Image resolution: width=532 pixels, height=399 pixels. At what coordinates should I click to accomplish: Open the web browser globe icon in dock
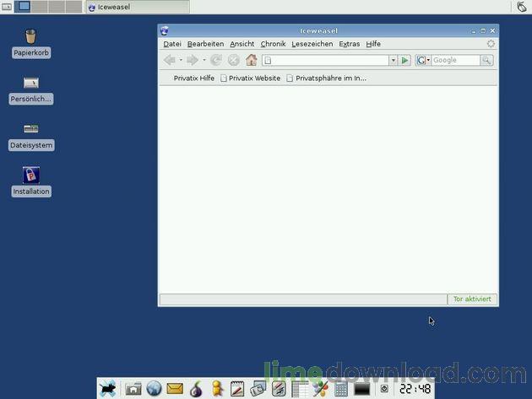click(x=154, y=389)
